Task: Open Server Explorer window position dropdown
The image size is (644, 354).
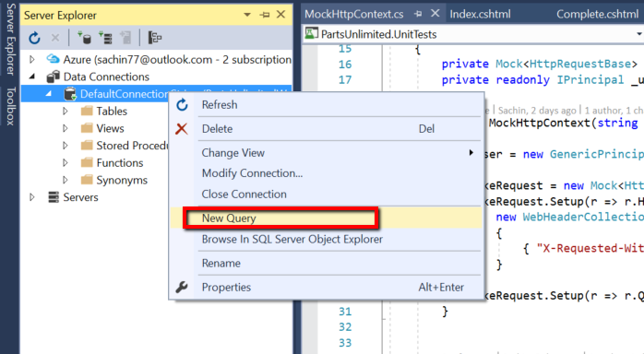Action: click(x=247, y=15)
